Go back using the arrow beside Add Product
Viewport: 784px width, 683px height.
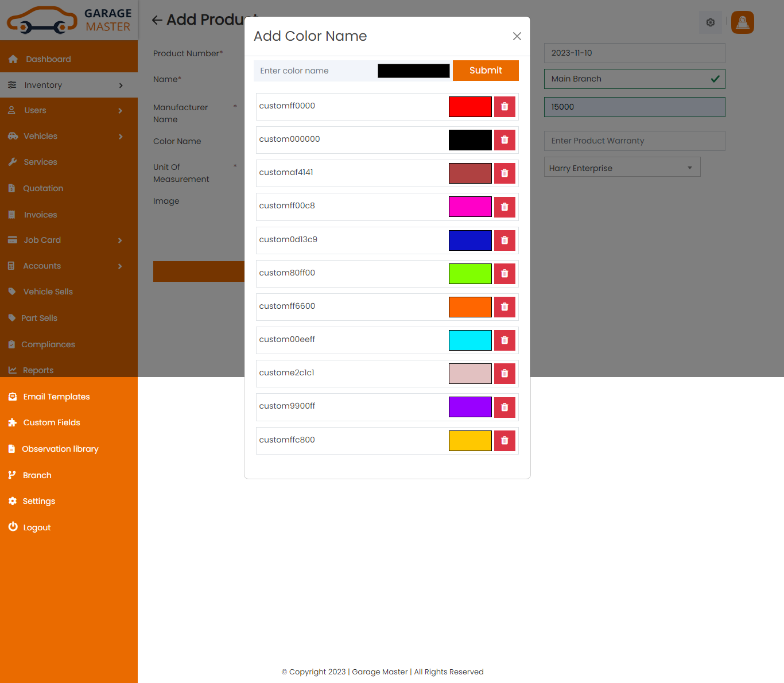pos(157,20)
